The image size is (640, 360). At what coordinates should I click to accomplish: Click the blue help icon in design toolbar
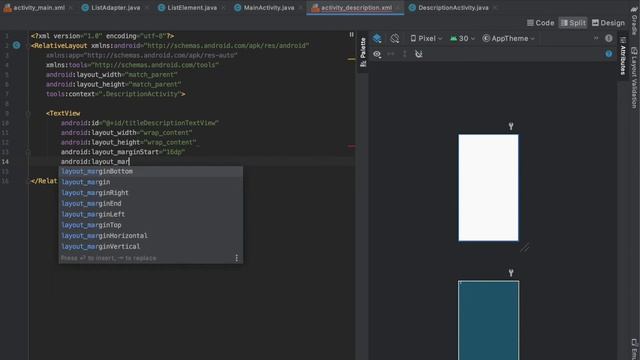(609, 54)
